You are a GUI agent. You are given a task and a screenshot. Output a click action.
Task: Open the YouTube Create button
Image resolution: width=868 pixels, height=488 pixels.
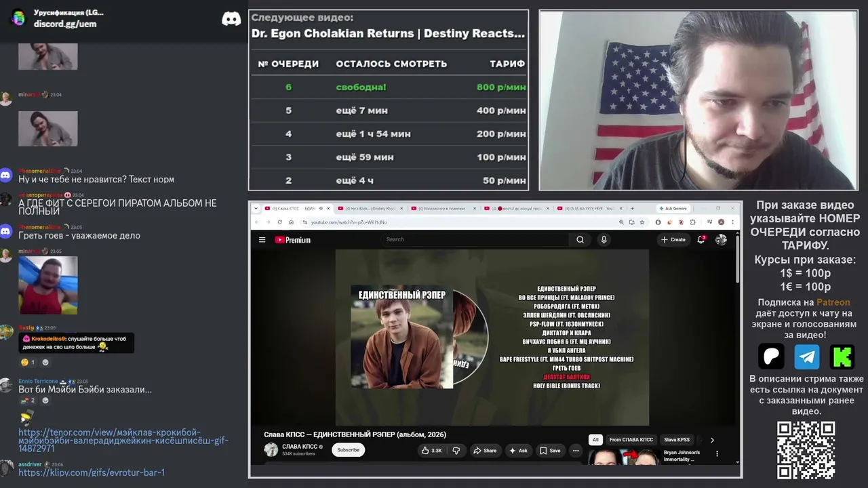[673, 239]
